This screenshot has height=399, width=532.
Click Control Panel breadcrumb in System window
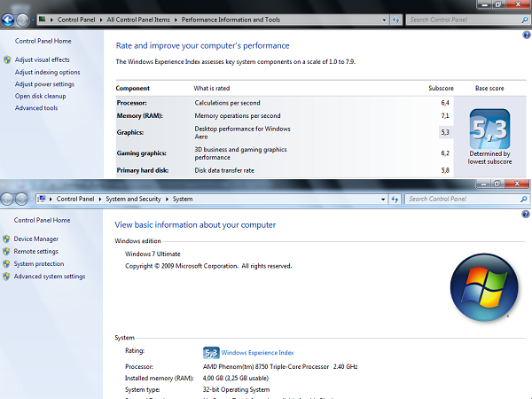(x=75, y=199)
